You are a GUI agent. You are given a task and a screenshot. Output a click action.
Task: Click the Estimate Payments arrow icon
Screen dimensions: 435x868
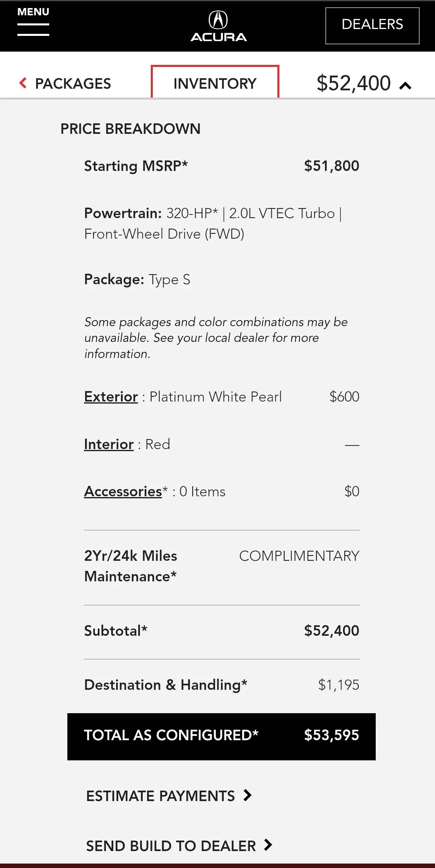(x=248, y=795)
